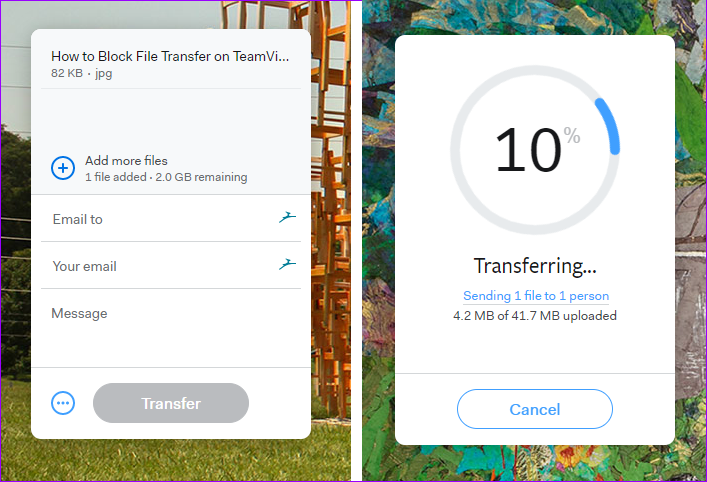Click into the Message text area
Viewport: 707px width, 482px height.
pyautogui.click(x=171, y=329)
